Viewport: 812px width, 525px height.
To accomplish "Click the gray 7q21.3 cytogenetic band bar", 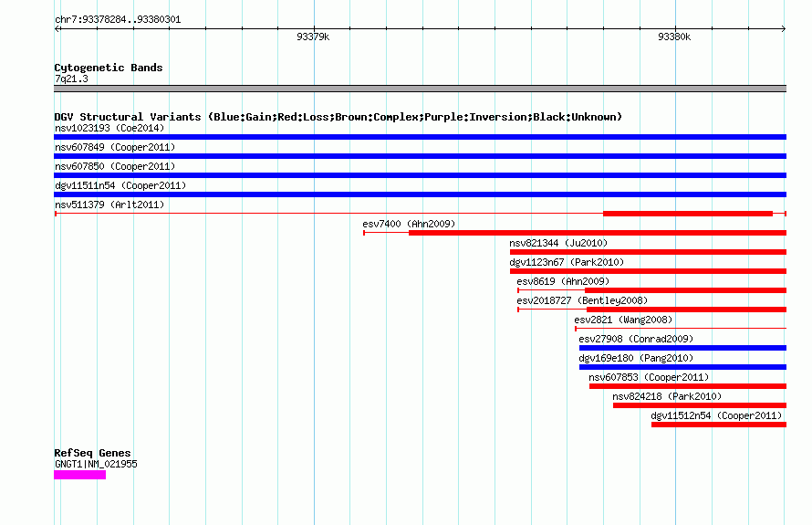I will tap(420, 89).
